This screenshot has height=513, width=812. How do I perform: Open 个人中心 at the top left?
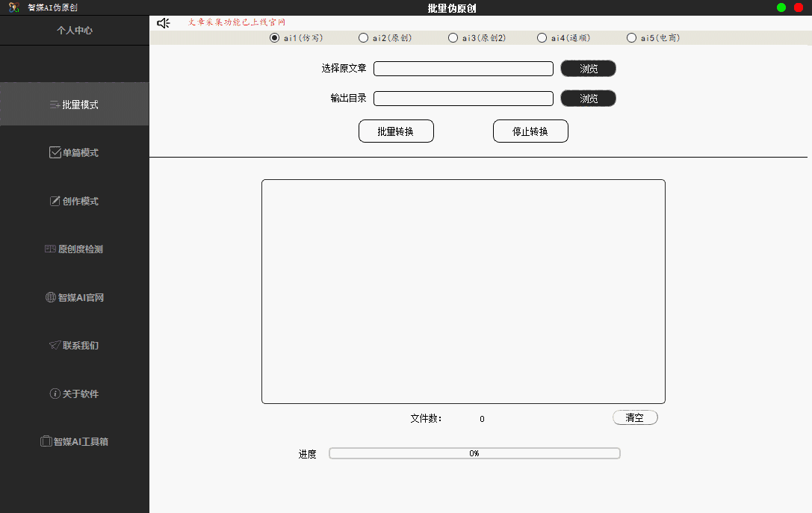[74, 30]
